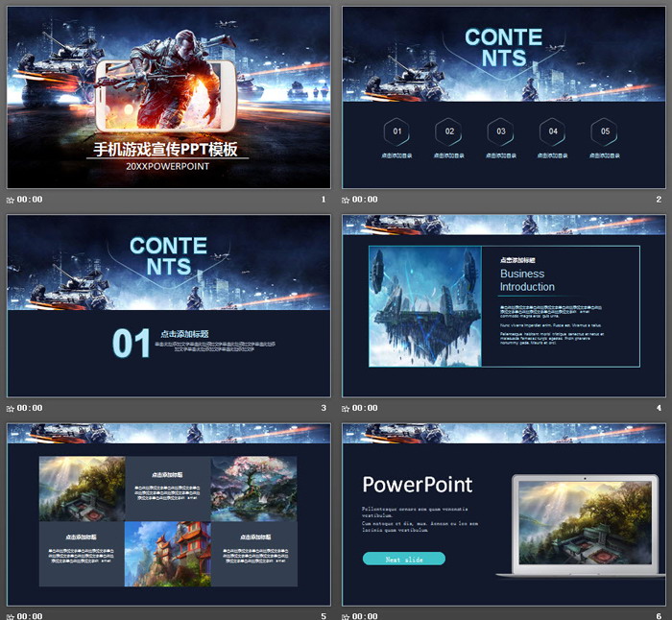Click the 00:00 timing under slide 3

pyautogui.click(x=30, y=408)
